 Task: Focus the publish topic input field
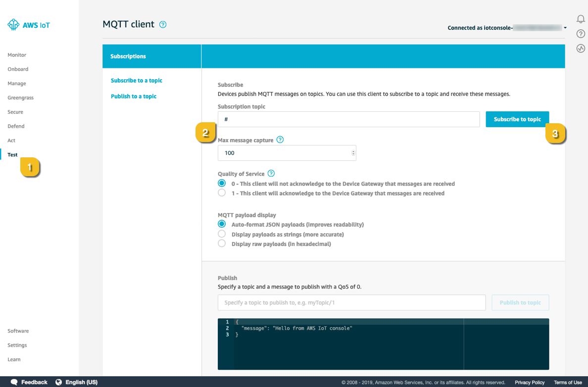[x=351, y=303]
